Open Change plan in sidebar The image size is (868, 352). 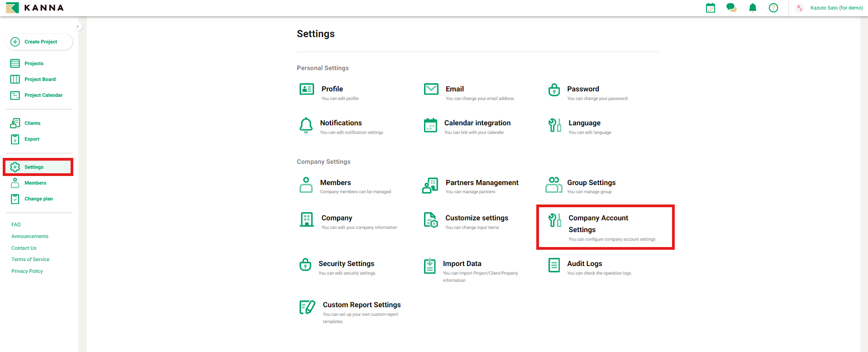38,199
